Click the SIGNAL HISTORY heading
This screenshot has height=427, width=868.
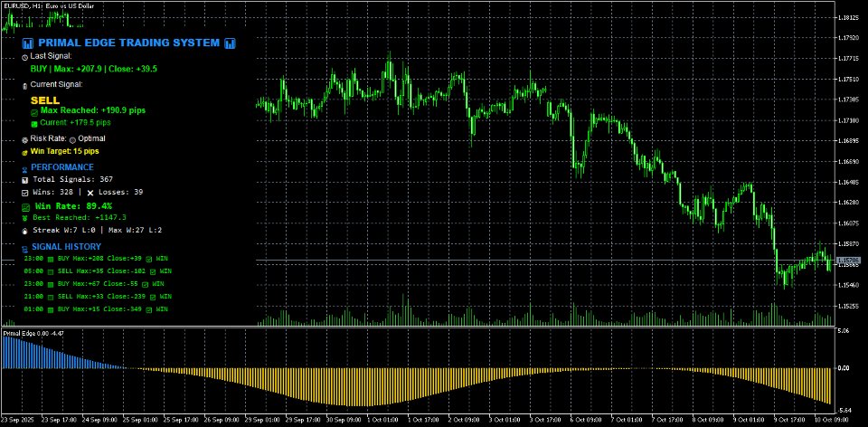[x=66, y=247]
